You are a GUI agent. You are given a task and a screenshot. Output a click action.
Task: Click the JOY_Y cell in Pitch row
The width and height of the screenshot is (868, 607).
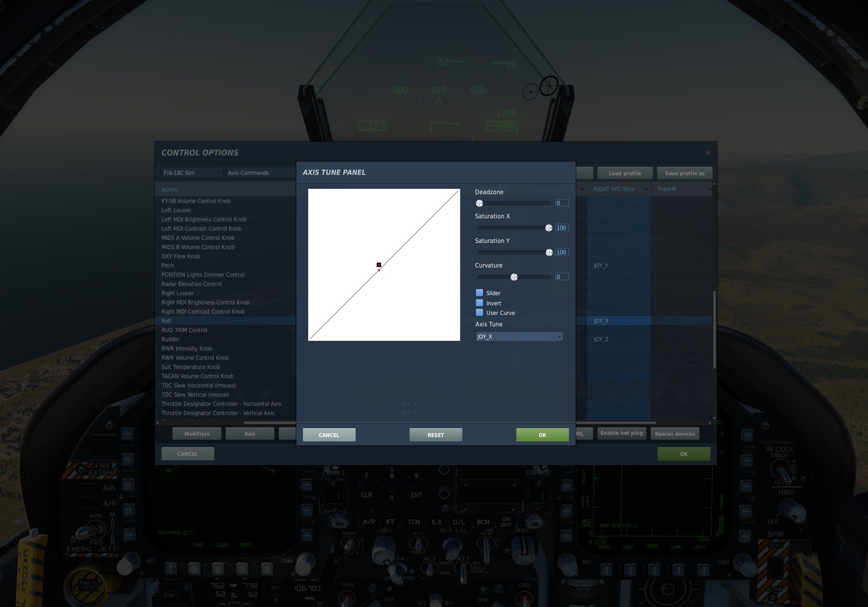tap(619, 265)
